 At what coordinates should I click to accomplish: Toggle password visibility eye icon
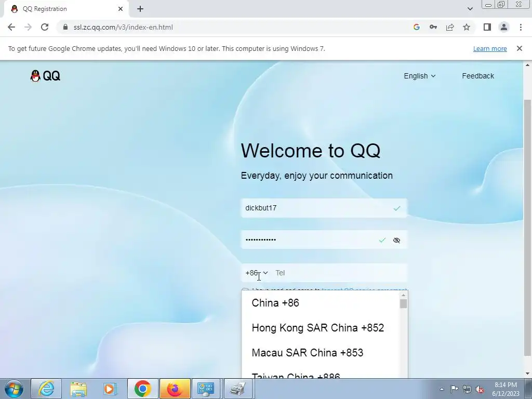tap(396, 240)
